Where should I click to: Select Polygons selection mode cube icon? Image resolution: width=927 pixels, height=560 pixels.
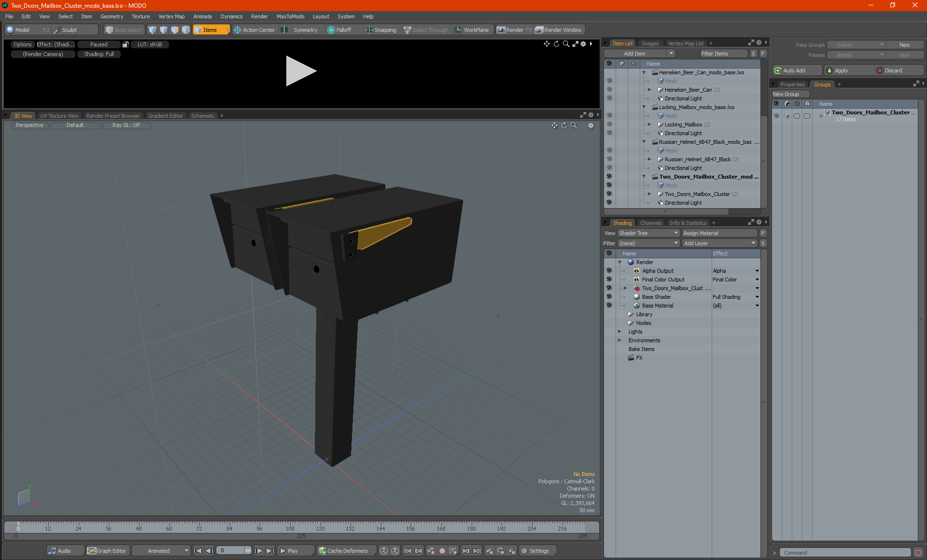pos(175,30)
